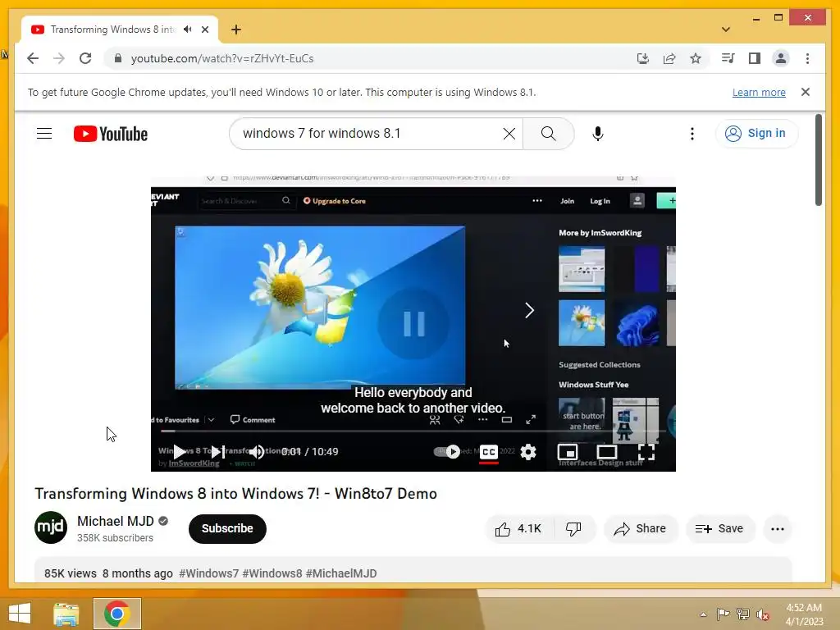Viewport: 840px width, 630px height.
Task: Open the Michael MJD channel avatar
Action: [x=51, y=527]
